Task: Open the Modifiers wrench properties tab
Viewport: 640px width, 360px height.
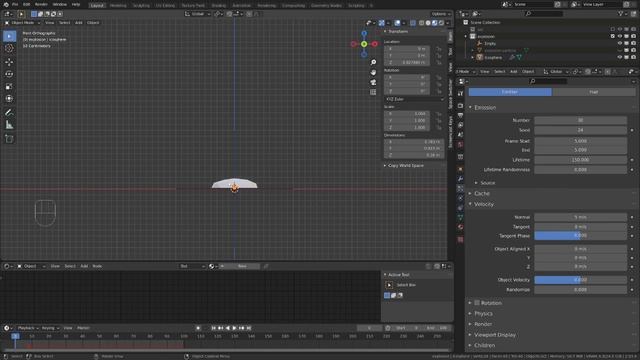Action: point(460,179)
